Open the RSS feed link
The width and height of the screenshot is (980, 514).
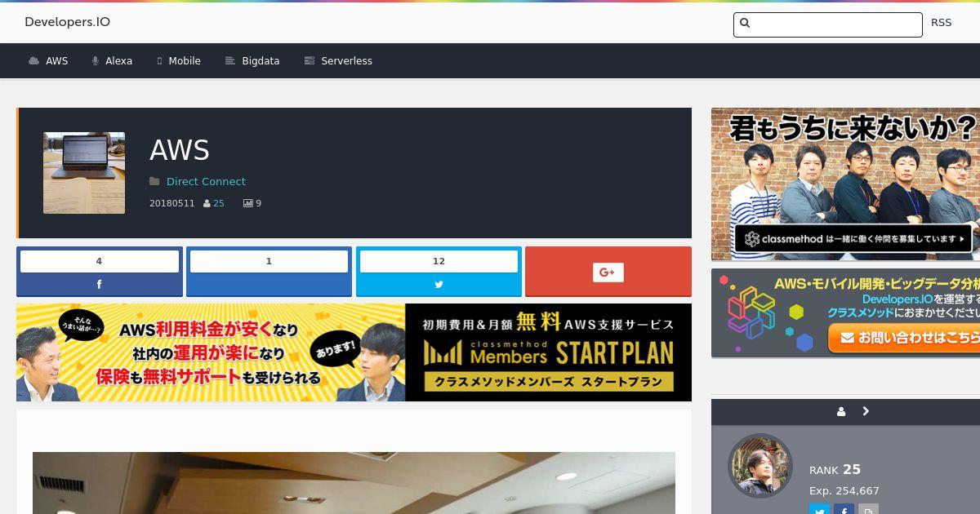(x=941, y=23)
